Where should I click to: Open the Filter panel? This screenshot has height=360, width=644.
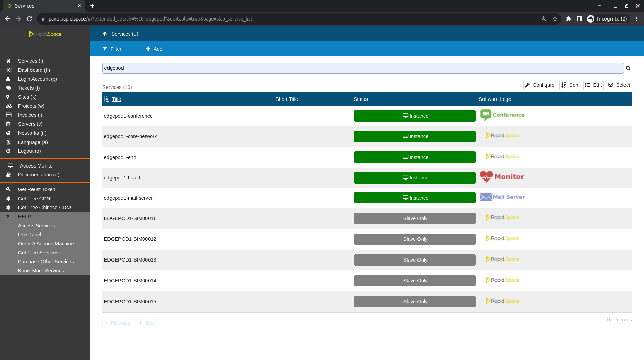pos(112,49)
